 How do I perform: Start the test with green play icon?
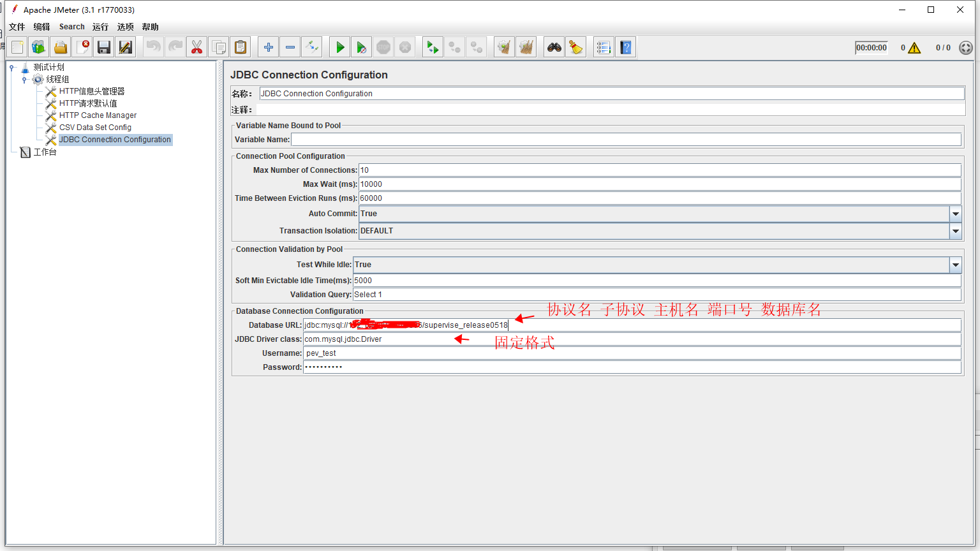(340, 47)
